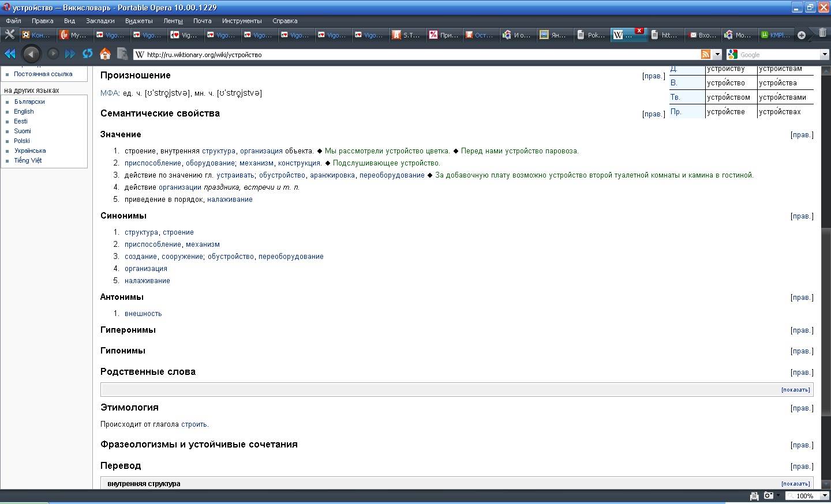Follow the синоним link 'механизм'

203,245
